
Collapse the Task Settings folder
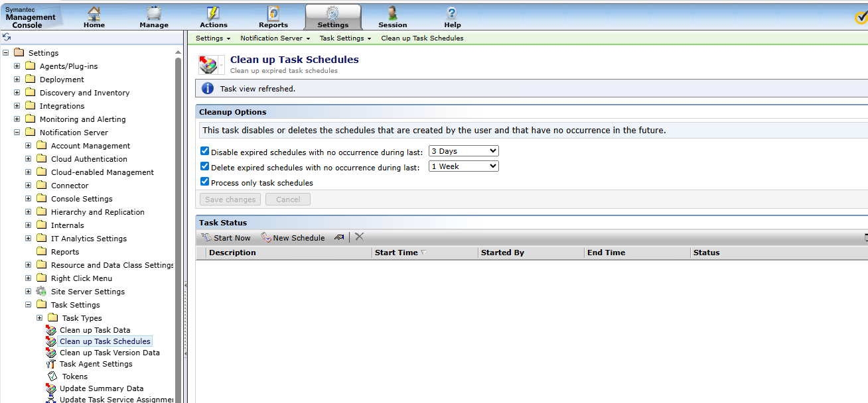pyautogui.click(x=29, y=305)
